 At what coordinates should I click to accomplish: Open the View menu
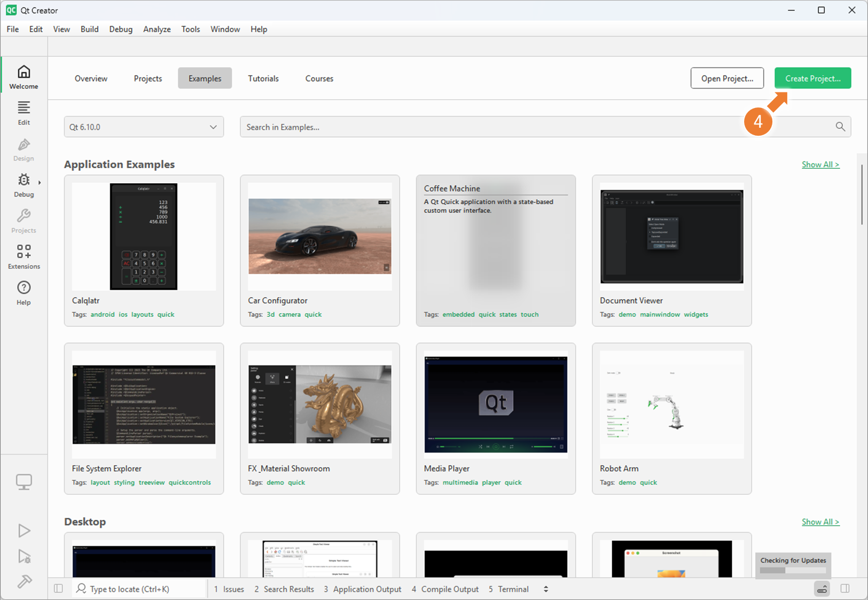pyautogui.click(x=61, y=29)
